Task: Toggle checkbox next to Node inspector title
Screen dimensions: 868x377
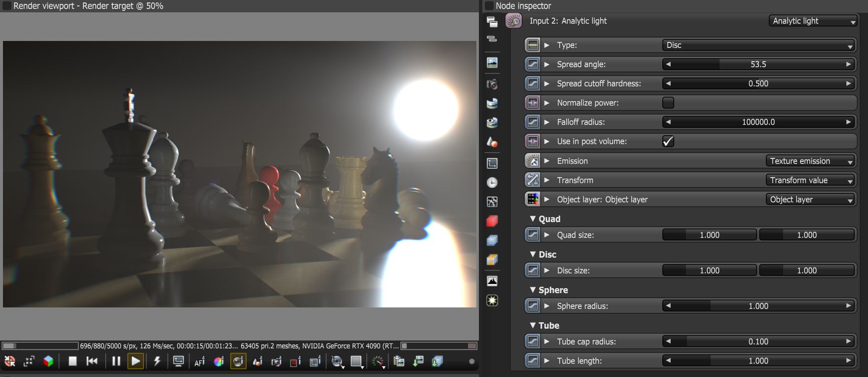Action: coord(489,6)
